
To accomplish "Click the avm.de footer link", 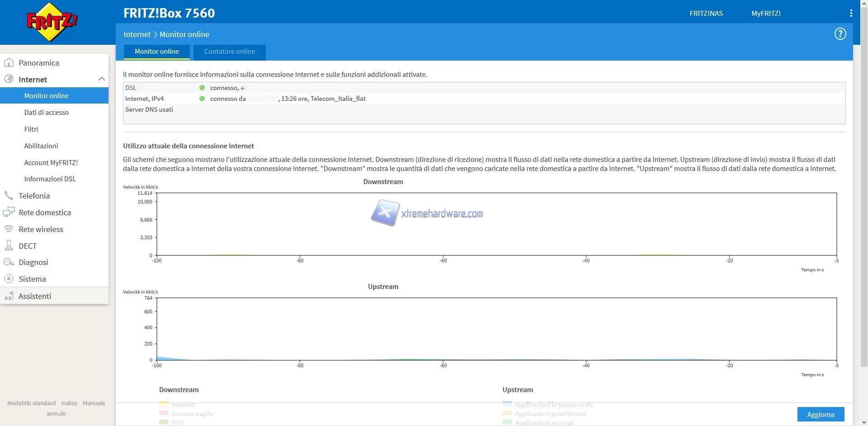I will click(56, 413).
